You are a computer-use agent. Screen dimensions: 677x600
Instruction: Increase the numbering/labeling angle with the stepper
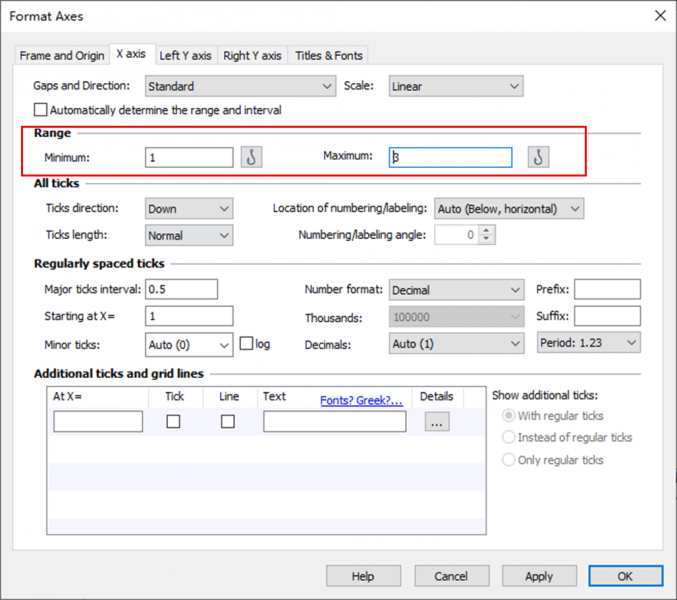point(487,231)
